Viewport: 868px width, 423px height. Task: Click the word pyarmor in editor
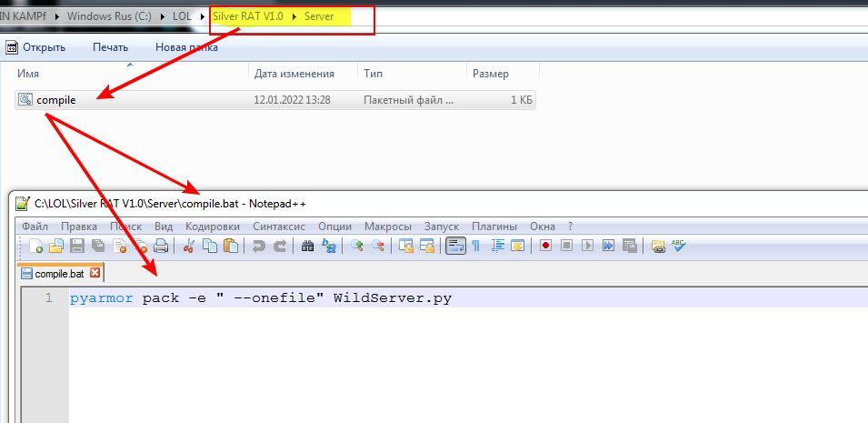[101, 298]
